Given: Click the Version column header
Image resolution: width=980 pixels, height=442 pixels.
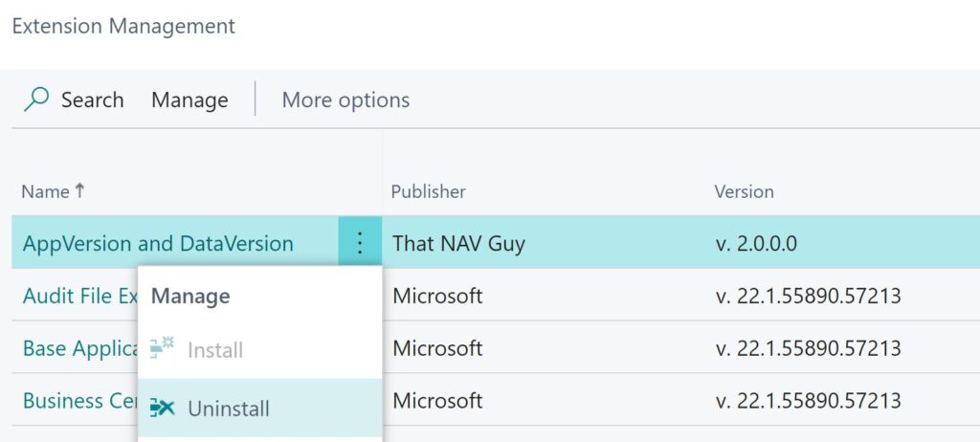Looking at the screenshot, I should point(744,191).
